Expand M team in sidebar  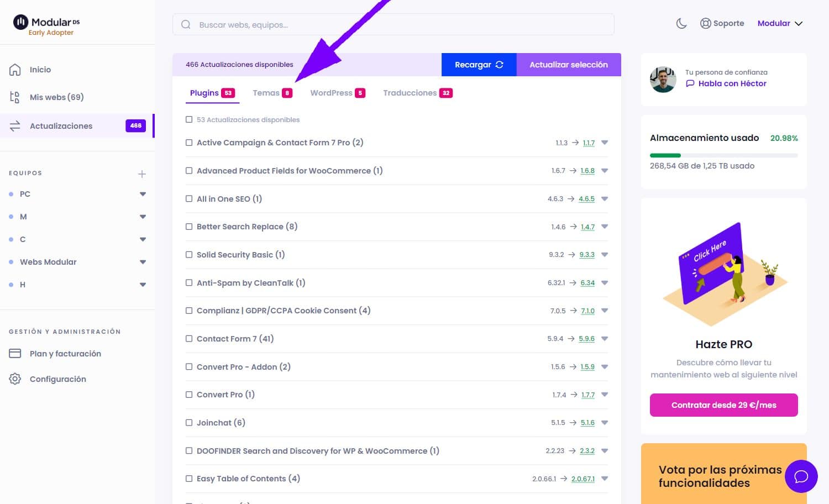[x=143, y=217]
